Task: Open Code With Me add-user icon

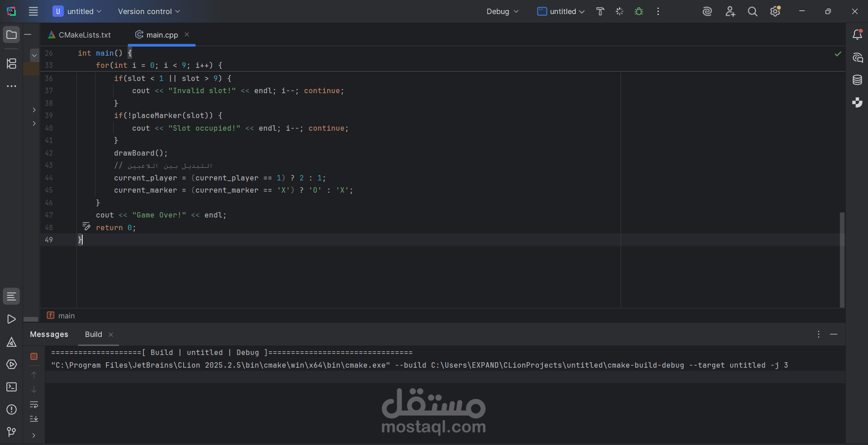Action: (x=730, y=11)
